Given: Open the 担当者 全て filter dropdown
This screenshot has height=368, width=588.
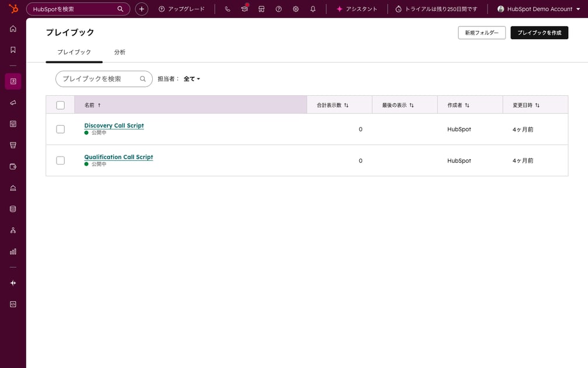Looking at the screenshot, I should pos(191,78).
